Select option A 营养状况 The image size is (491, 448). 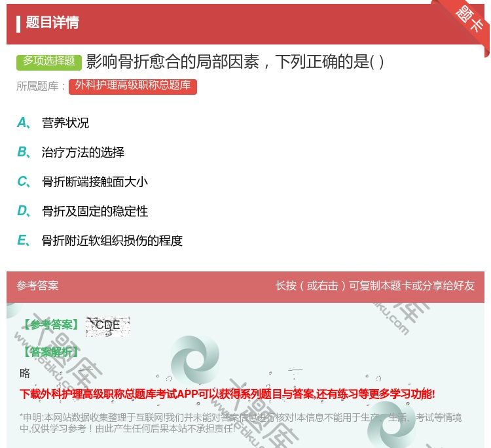65,123
